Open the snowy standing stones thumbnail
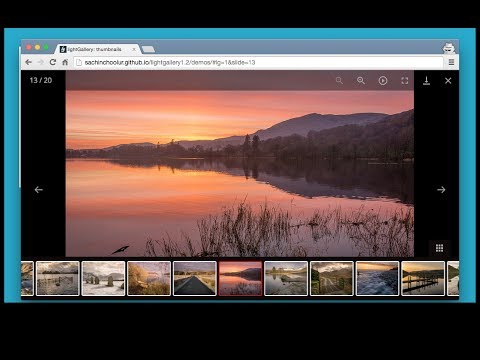The image size is (480, 360). click(103, 279)
